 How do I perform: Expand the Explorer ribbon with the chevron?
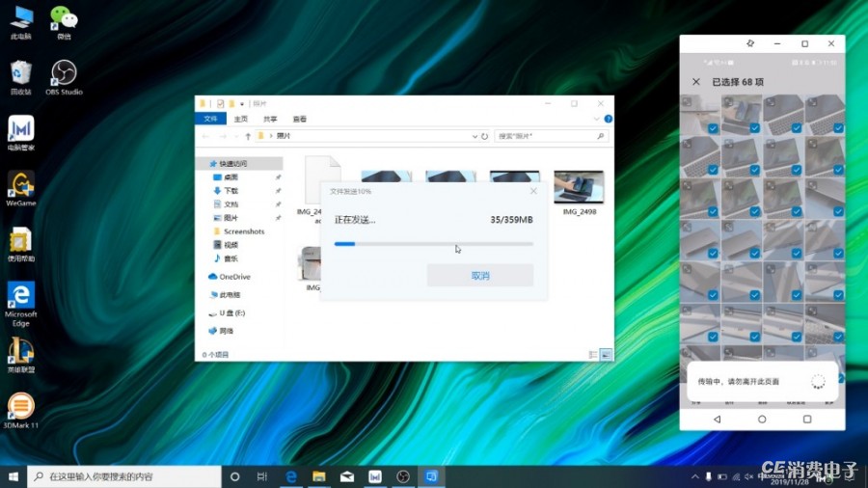(x=596, y=119)
